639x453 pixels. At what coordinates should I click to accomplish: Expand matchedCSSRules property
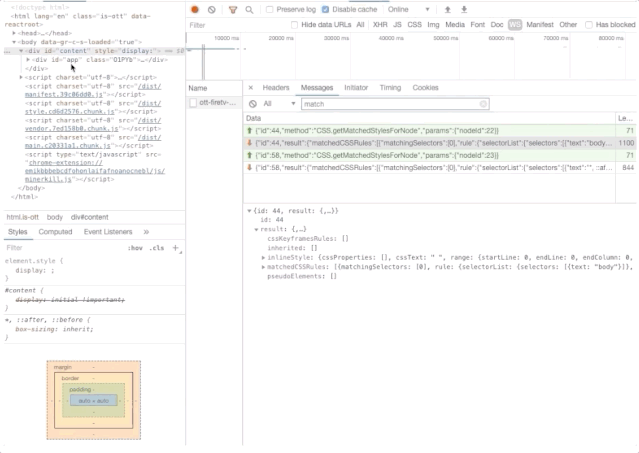[x=263, y=267]
